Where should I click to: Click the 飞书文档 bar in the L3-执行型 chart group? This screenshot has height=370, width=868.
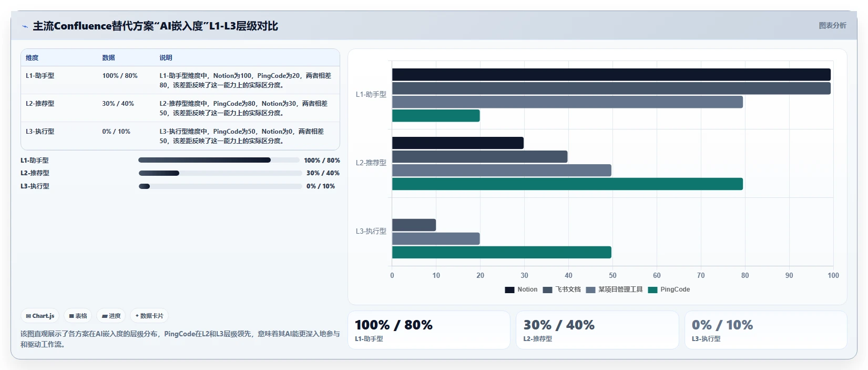click(414, 225)
